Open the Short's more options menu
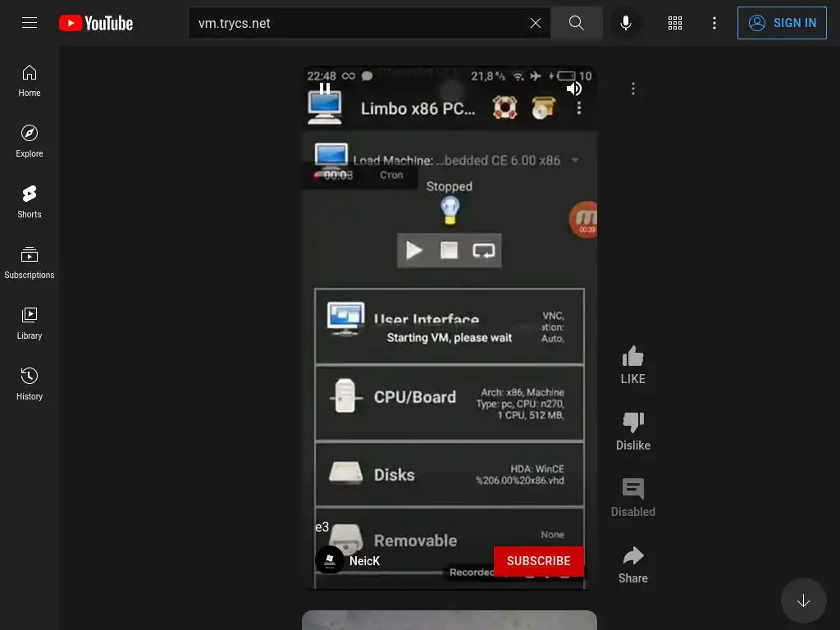 click(633, 89)
